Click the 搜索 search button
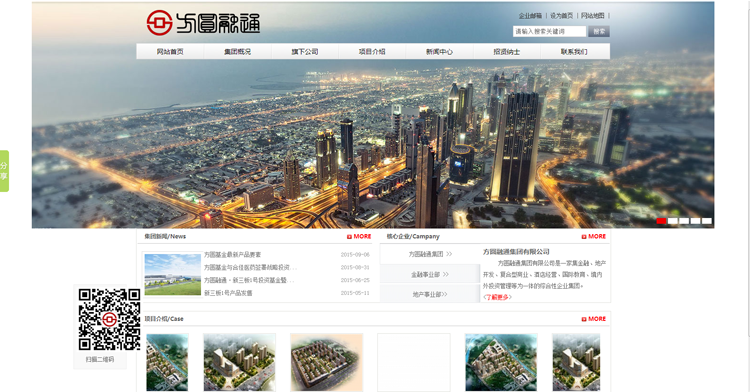The image size is (750, 392). click(x=599, y=31)
